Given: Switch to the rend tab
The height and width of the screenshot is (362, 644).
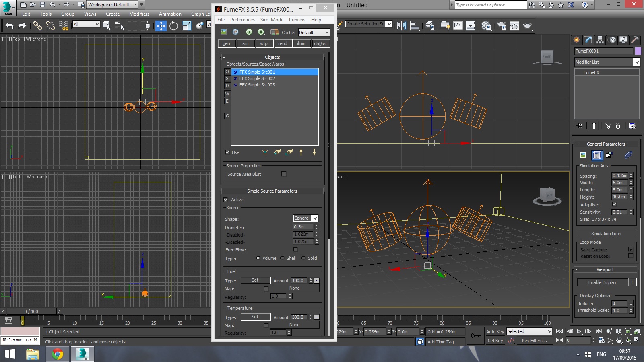Looking at the screenshot, I should (283, 43).
